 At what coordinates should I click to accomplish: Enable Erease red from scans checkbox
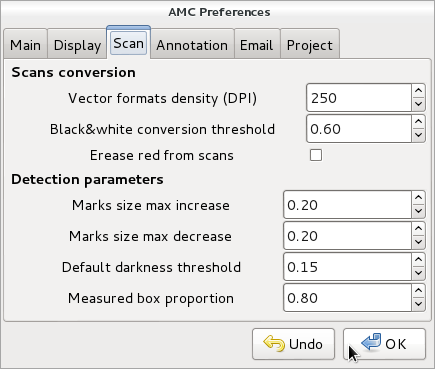pos(316,155)
